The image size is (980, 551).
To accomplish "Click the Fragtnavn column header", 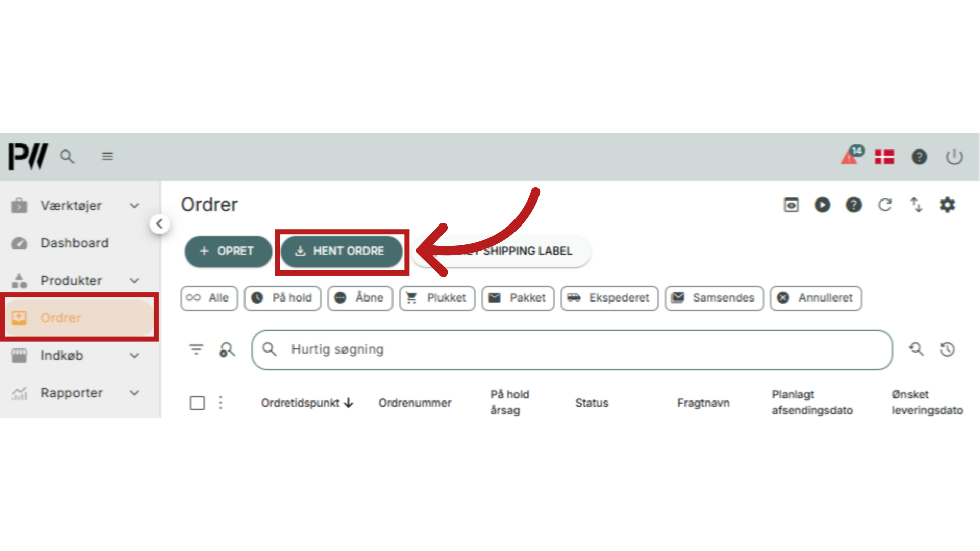I will [703, 403].
